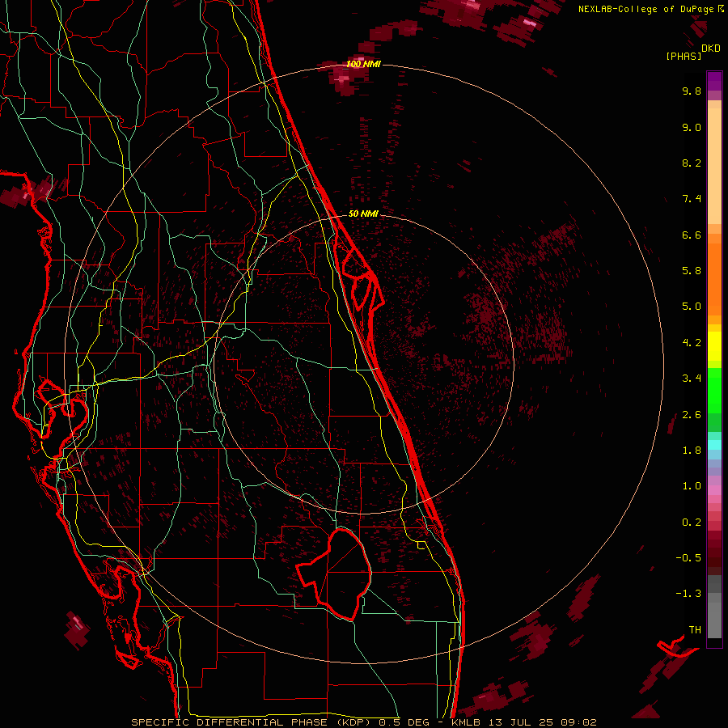
Task: Click the 6.6 value on the color scale
Action: click(692, 235)
